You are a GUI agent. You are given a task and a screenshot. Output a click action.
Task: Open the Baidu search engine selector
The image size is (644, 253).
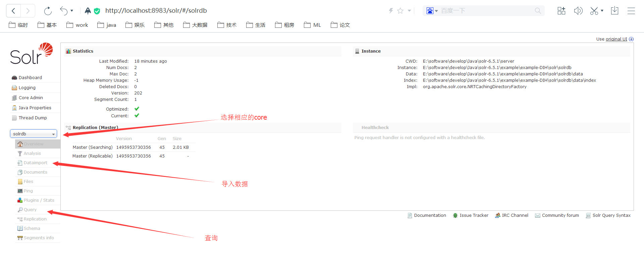click(x=432, y=11)
